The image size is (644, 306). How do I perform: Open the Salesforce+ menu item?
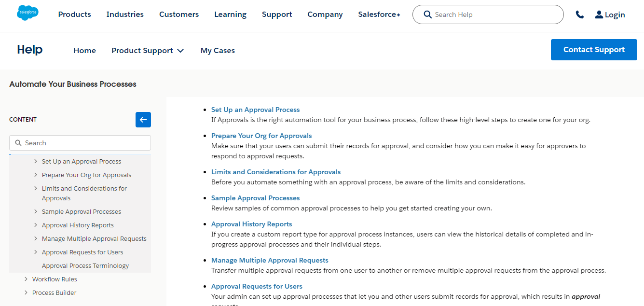point(379,14)
